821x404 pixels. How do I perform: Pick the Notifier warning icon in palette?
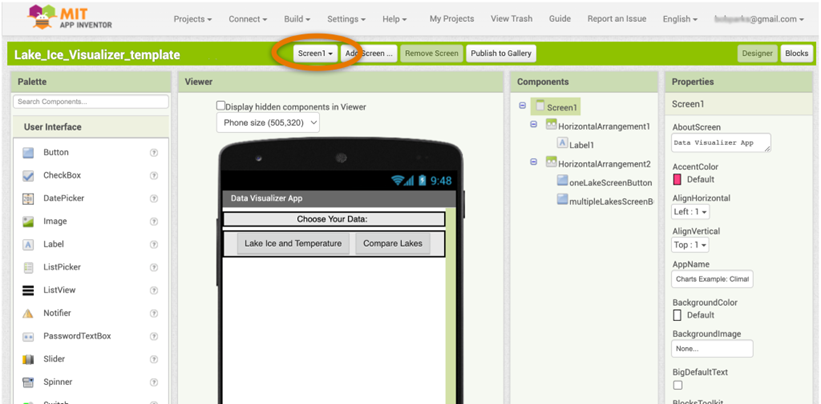(x=28, y=313)
